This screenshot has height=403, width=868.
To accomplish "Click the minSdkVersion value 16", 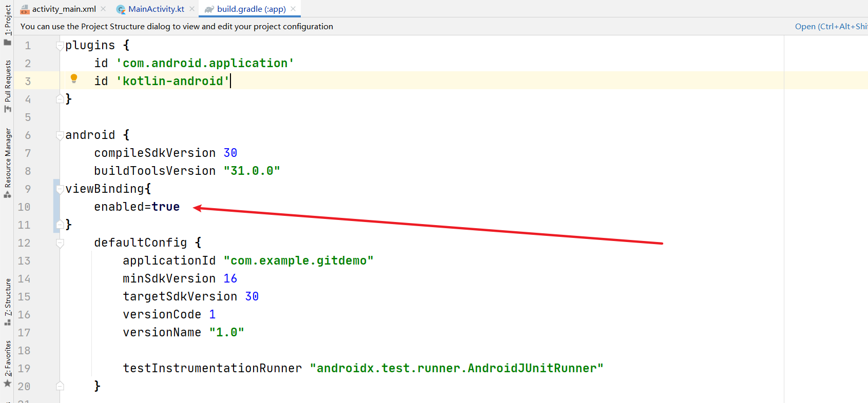I will pos(230,278).
